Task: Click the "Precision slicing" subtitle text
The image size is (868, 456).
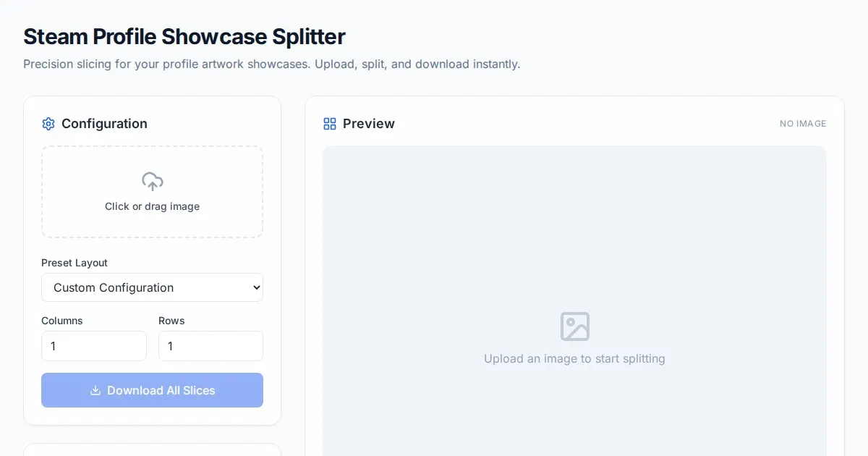Action: point(271,64)
